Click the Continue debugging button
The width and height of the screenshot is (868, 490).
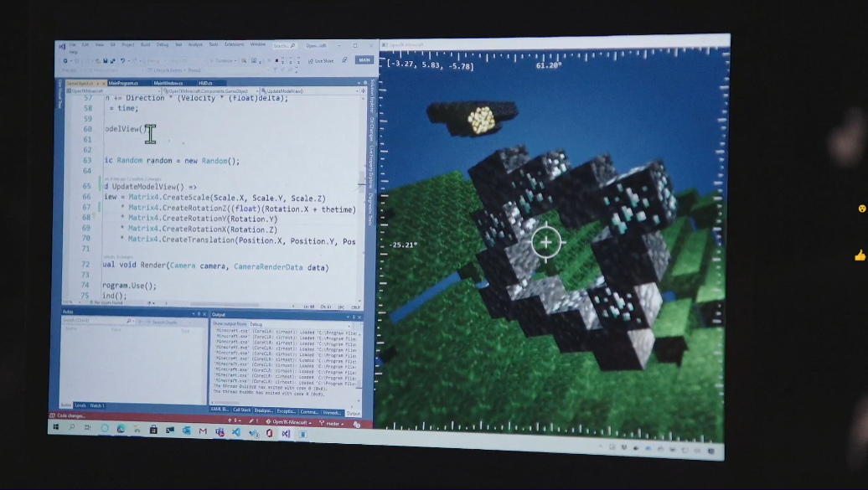tap(224, 60)
